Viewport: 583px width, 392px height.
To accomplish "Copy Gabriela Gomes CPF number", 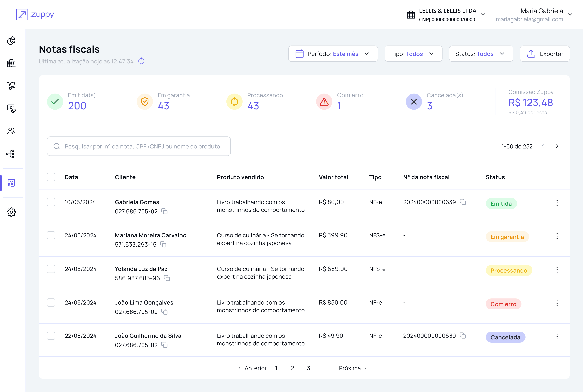I will [x=164, y=212].
